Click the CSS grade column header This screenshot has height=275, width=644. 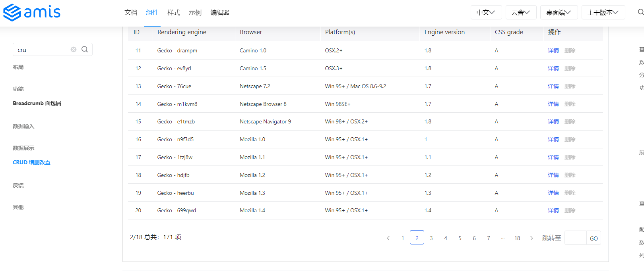pos(509,32)
